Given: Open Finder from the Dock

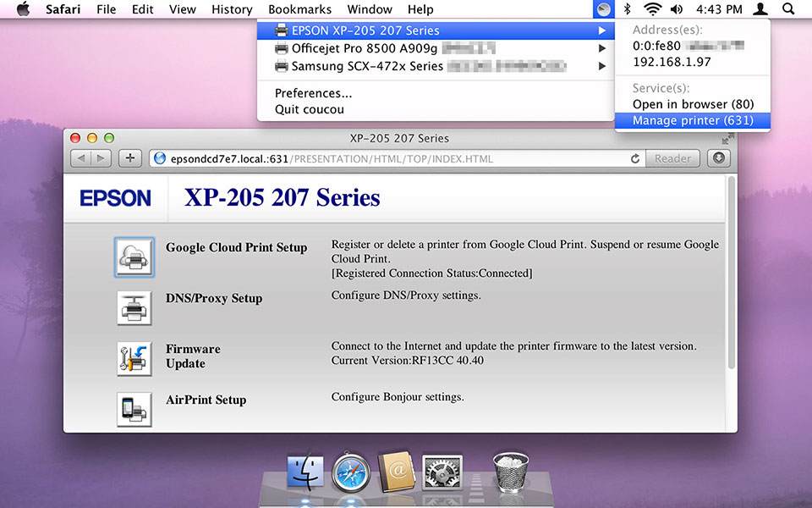Looking at the screenshot, I should (x=305, y=472).
